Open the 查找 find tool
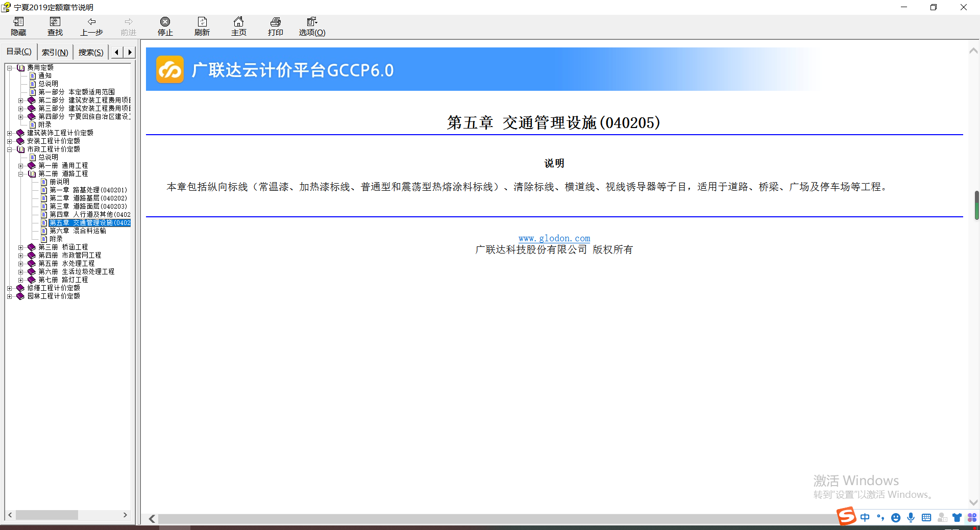 (55, 27)
